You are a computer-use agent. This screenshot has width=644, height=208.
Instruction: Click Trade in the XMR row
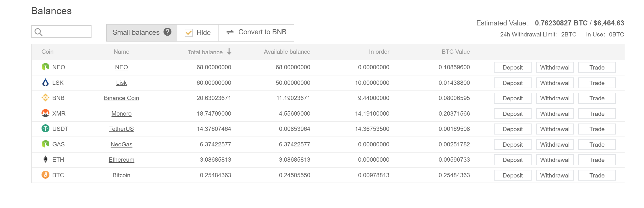(597, 114)
